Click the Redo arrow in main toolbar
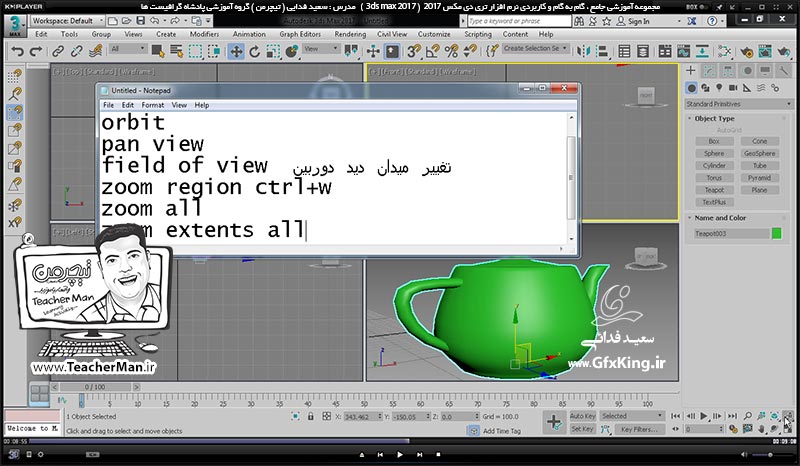This screenshot has height=466, width=800. coord(36,51)
